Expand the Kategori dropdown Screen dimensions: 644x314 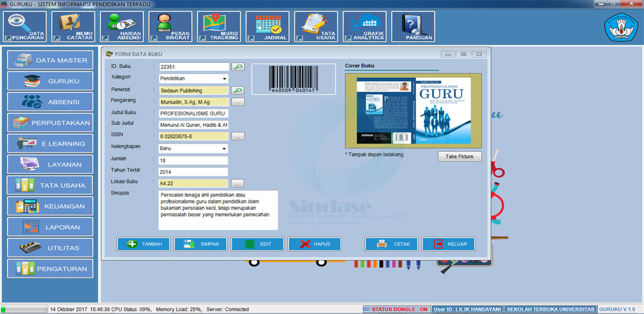tap(224, 79)
